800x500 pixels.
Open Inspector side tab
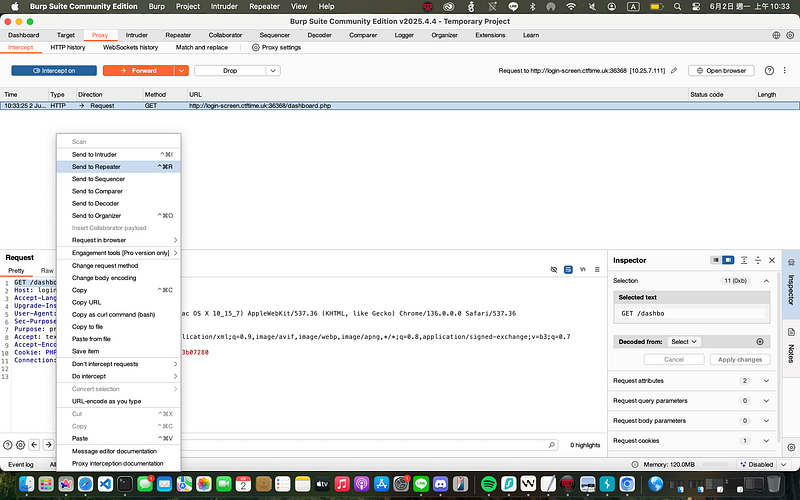791,283
